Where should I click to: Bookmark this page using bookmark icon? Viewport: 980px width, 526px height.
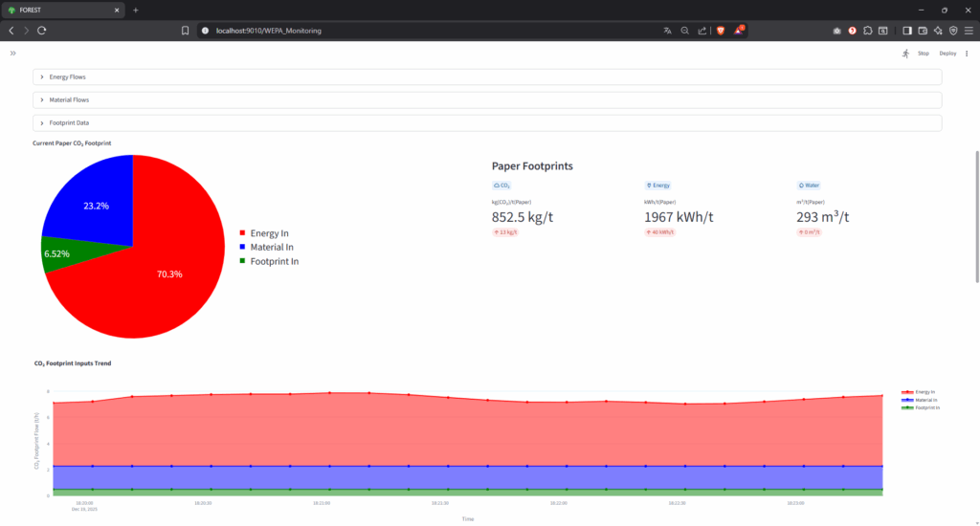click(186, 31)
